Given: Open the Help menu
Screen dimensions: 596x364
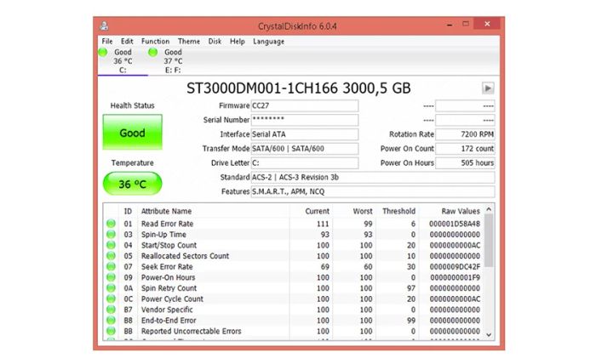Looking at the screenshot, I should pyautogui.click(x=238, y=41).
